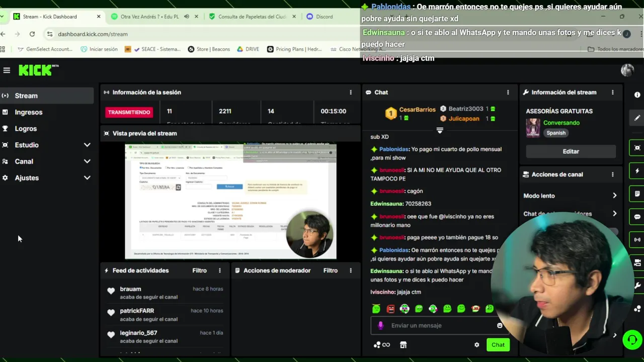Open Pricing Plans bookmark

(x=295, y=49)
